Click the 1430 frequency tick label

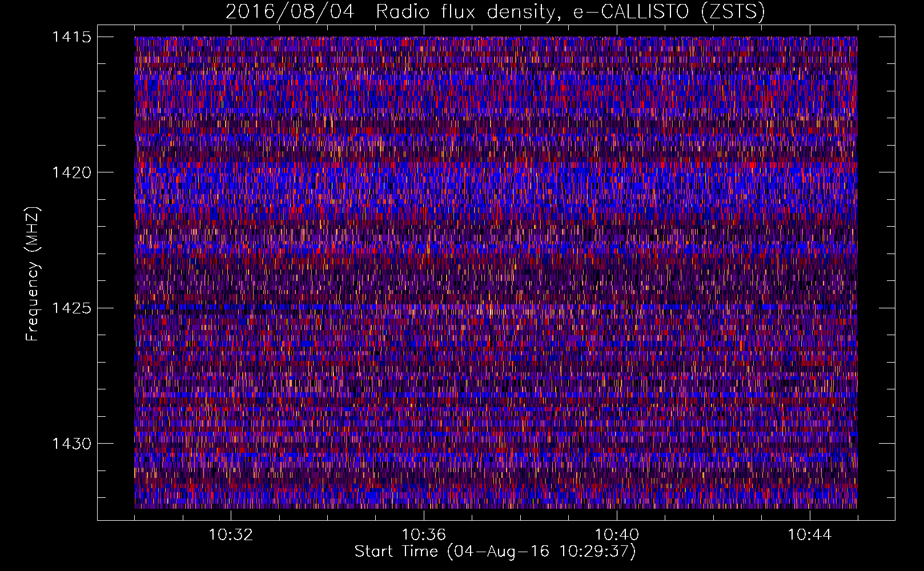[71, 444]
